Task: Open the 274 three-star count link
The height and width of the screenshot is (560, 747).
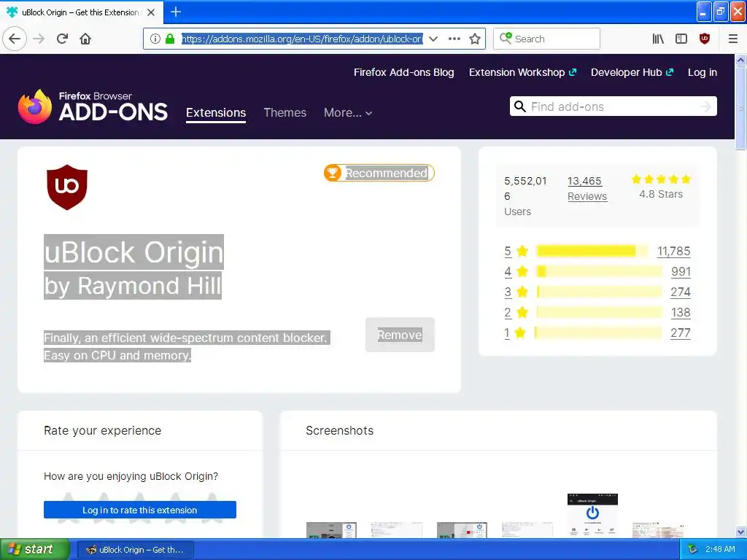Action: pos(681,292)
